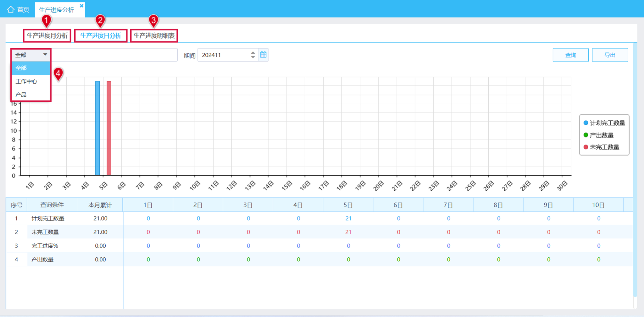644x317 pixels.
Task: Select the 生产进度日分析 tab
Action: (101, 36)
